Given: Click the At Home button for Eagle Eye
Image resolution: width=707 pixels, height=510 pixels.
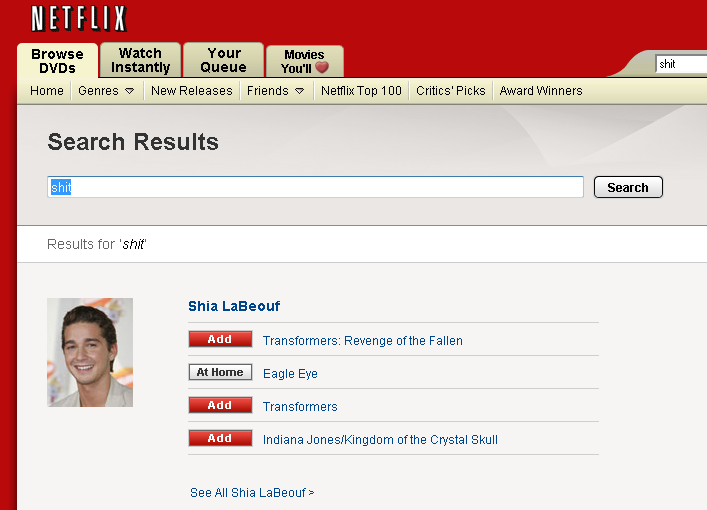Looking at the screenshot, I should pyautogui.click(x=220, y=372).
